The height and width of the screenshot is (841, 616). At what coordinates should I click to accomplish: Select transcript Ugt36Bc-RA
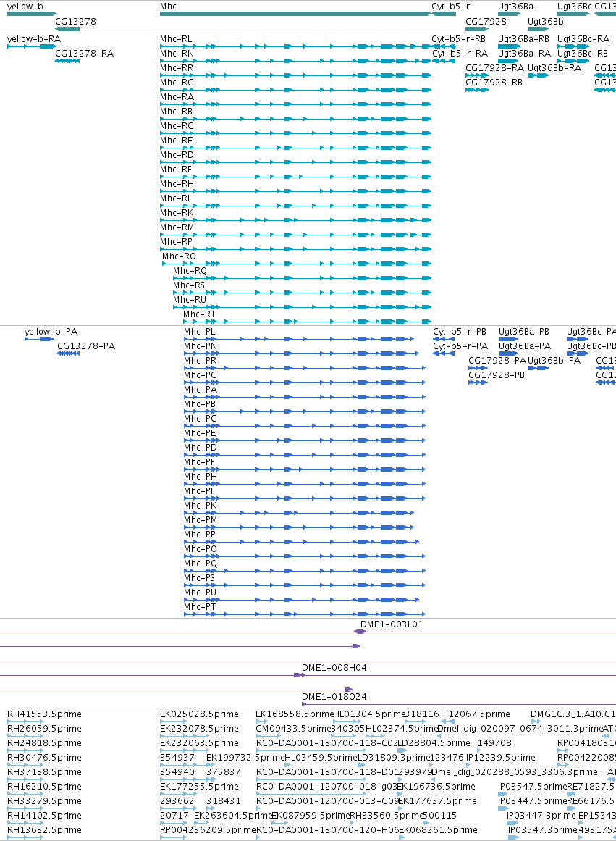click(583, 39)
